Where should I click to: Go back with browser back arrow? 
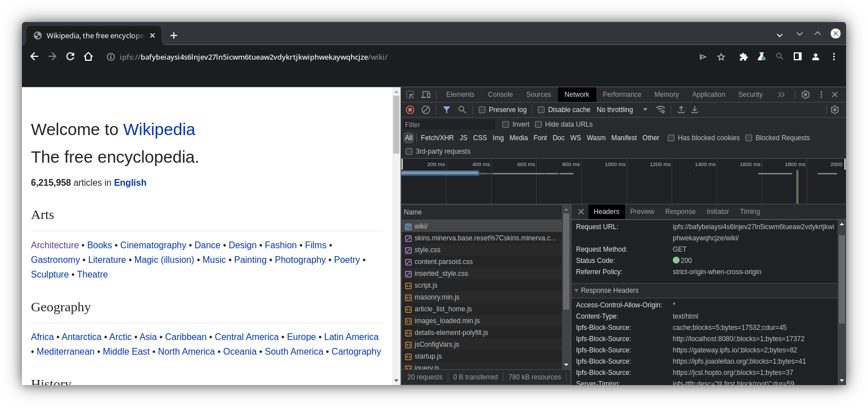click(34, 56)
